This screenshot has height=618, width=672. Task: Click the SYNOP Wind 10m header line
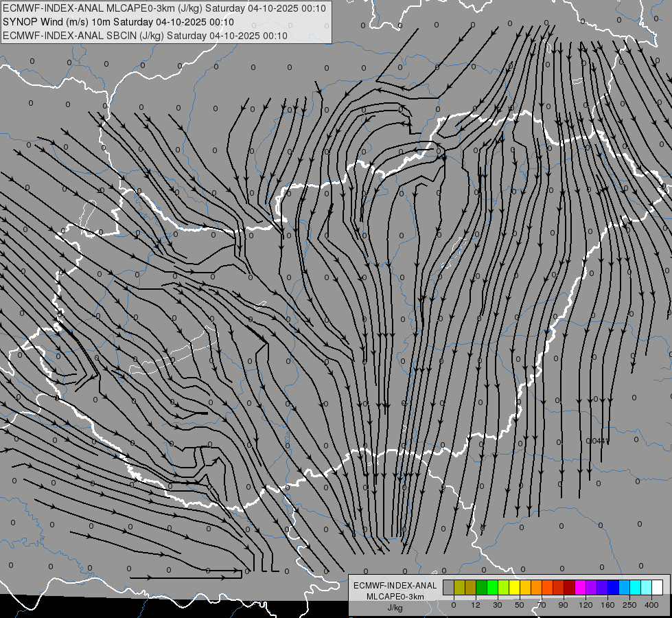[118, 22]
